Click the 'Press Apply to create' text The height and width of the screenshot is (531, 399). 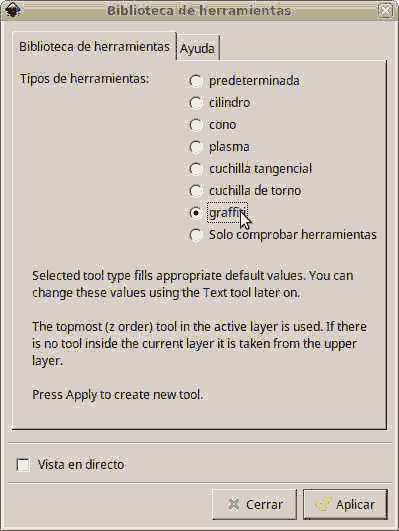tap(117, 395)
